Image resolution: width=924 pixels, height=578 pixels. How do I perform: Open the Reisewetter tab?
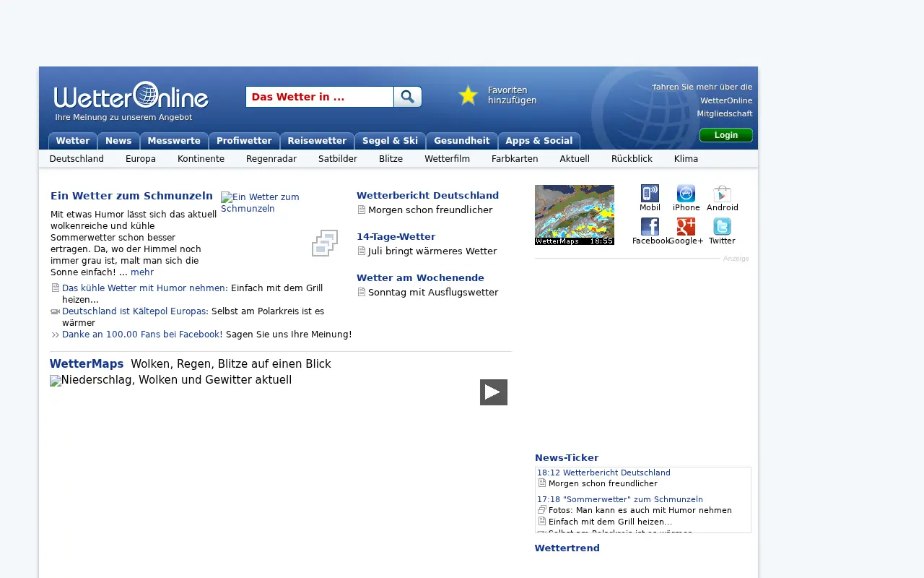[317, 141]
